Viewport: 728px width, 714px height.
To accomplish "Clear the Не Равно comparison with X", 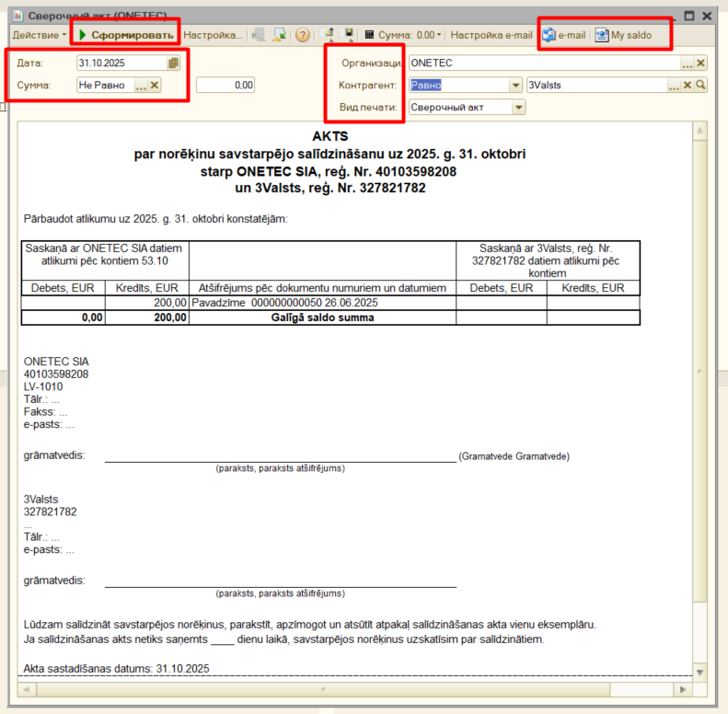I will [x=155, y=86].
